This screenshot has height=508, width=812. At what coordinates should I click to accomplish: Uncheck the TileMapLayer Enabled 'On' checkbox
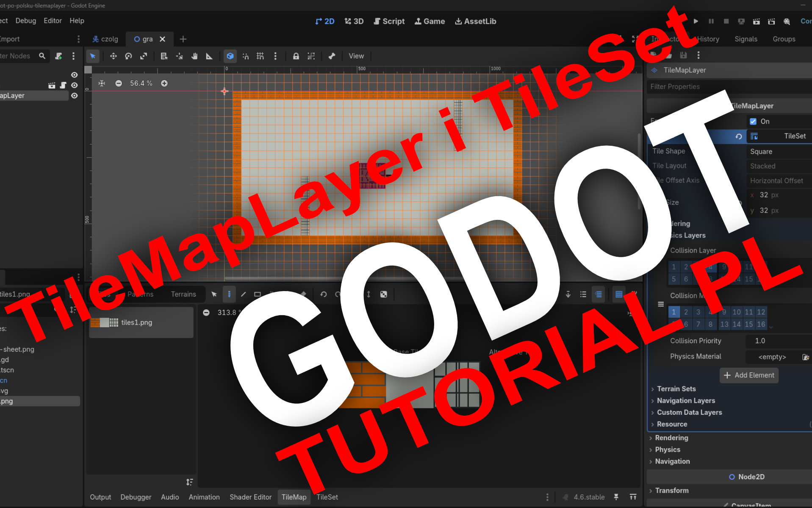tap(753, 121)
